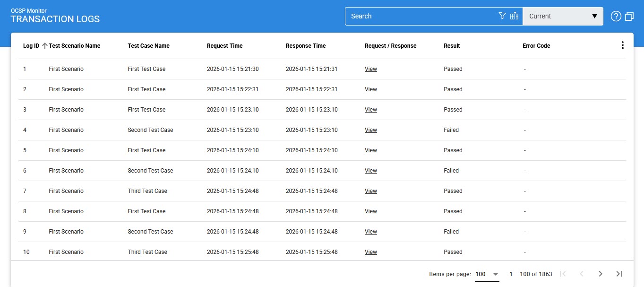Open the three-dot table options menu
This screenshot has height=287, width=644.
click(x=622, y=45)
